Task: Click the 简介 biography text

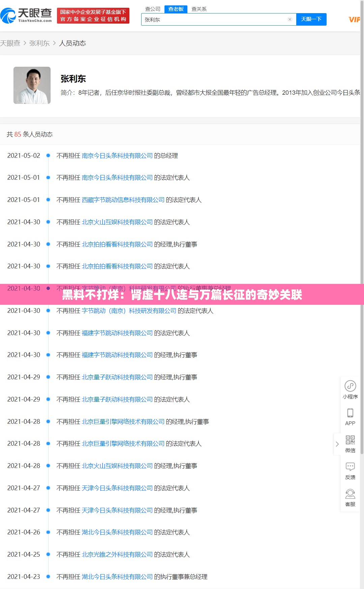Action: tap(210, 93)
